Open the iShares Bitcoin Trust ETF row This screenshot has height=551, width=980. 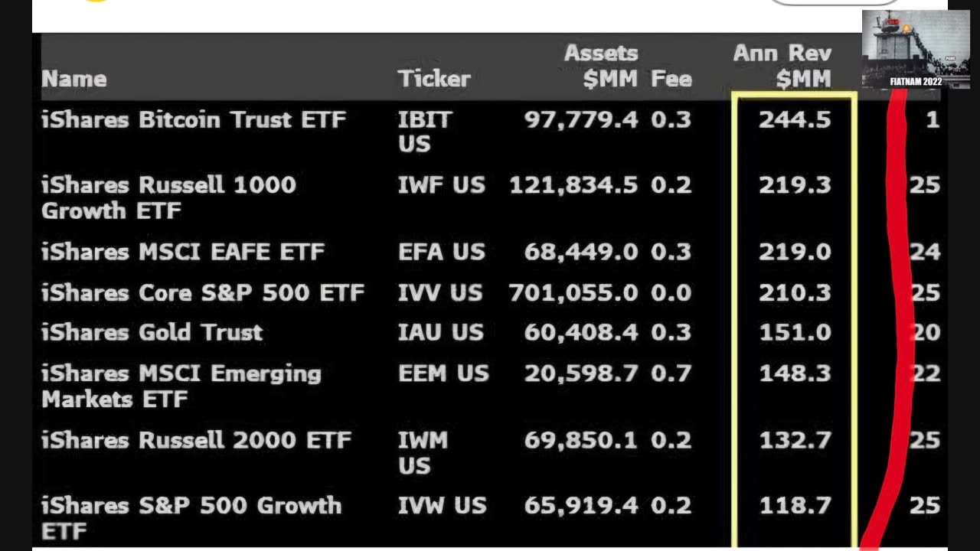coord(194,120)
